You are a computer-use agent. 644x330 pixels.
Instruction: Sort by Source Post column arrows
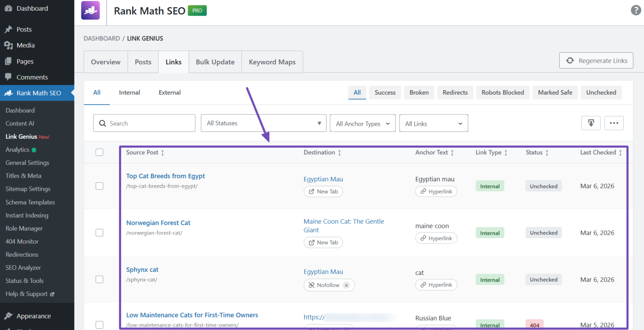(162, 153)
